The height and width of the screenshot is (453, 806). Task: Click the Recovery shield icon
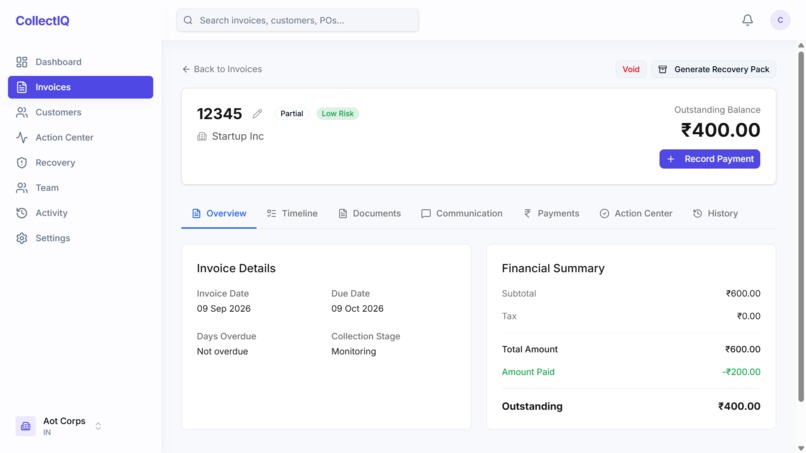click(x=22, y=163)
